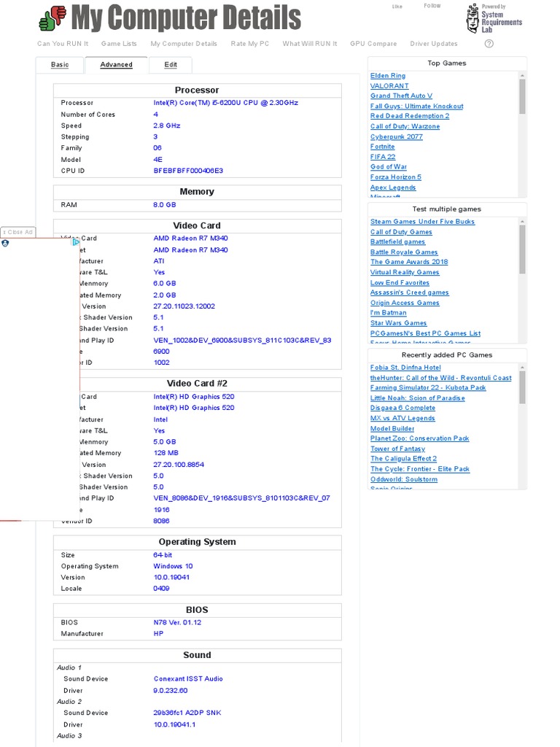Open Forza Horizon 5 link

396,177
